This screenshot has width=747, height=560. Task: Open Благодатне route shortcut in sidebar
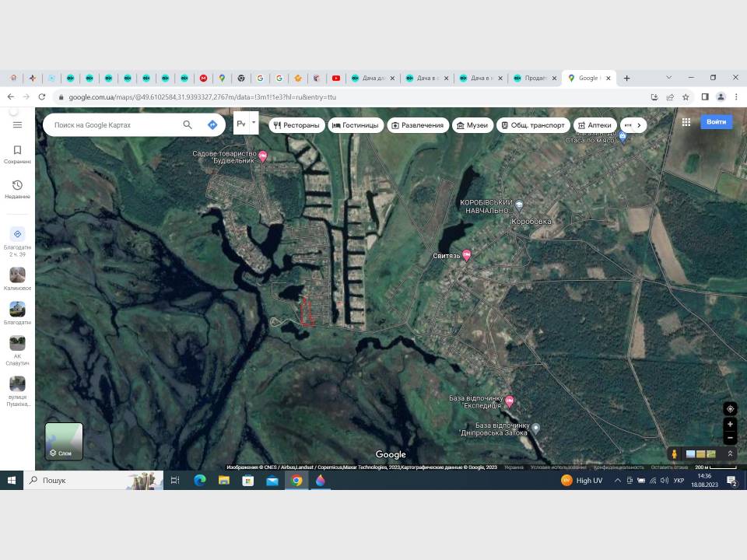pos(18,241)
